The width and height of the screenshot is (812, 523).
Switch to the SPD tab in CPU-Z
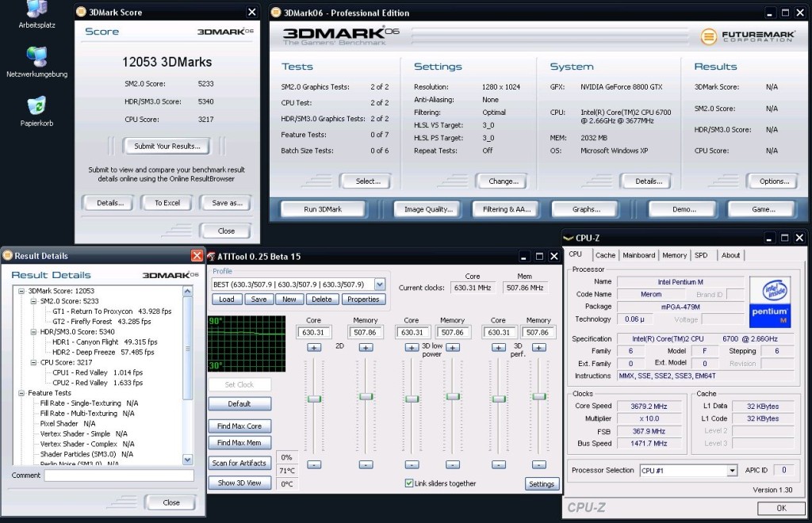coord(701,255)
